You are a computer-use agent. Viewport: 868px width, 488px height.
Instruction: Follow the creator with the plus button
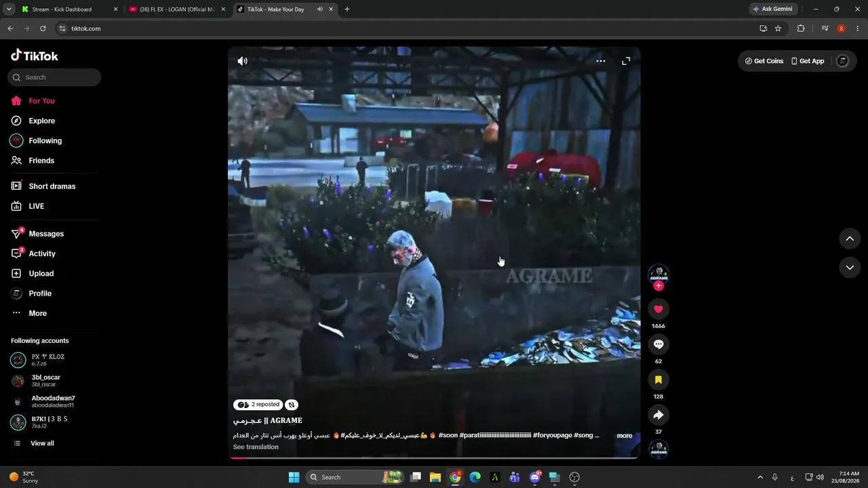click(658, 286)
